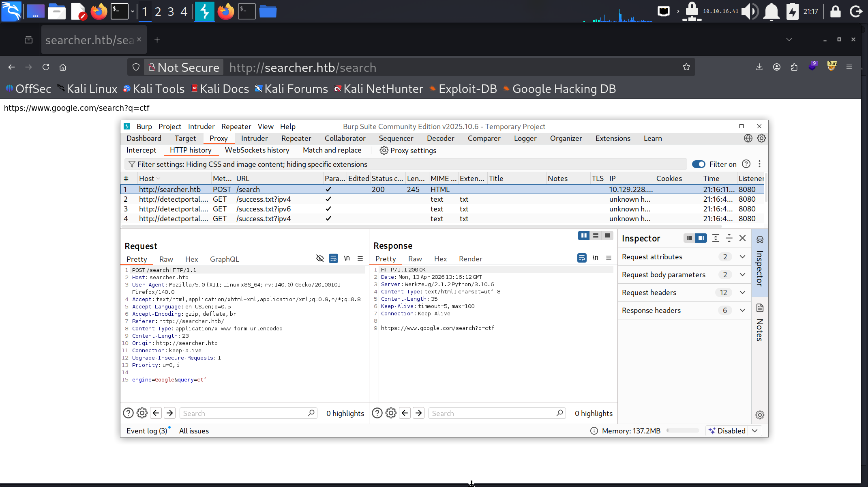Screen dimensions: 868x487
Task: Open the Notes side panel icon
Action: coord(760,308)
